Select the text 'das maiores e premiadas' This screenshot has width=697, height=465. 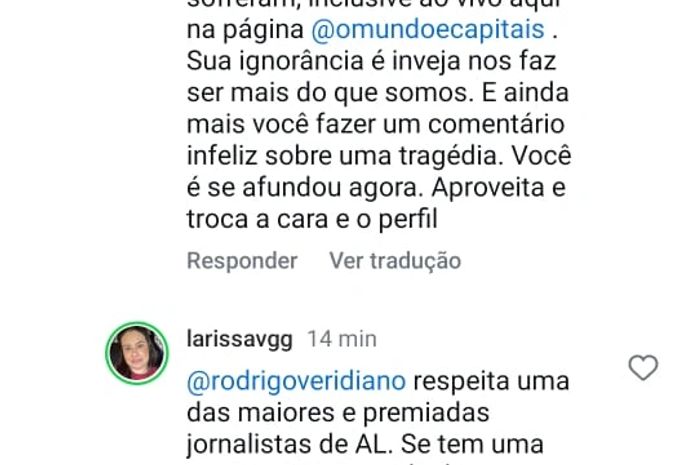click(338, 413)
